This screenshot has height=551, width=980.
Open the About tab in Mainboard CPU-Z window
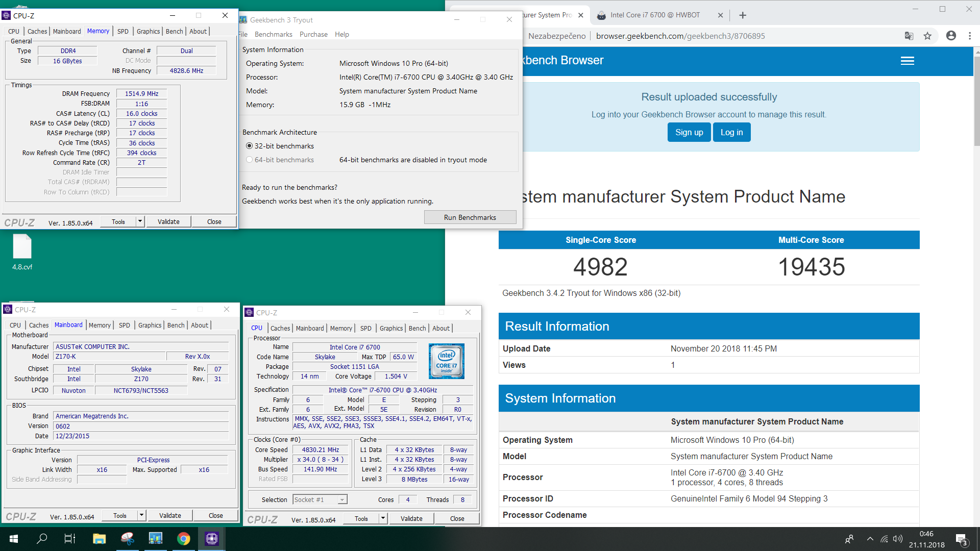200,325
